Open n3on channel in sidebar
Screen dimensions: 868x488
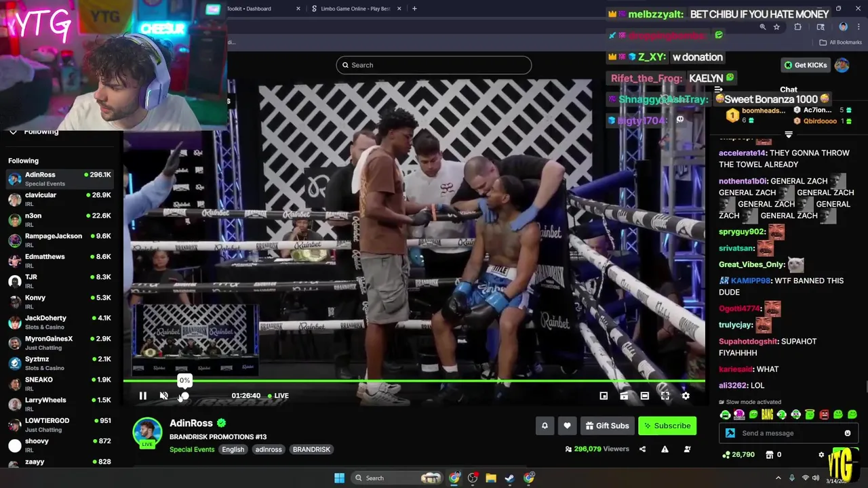[x=61, y=220]
